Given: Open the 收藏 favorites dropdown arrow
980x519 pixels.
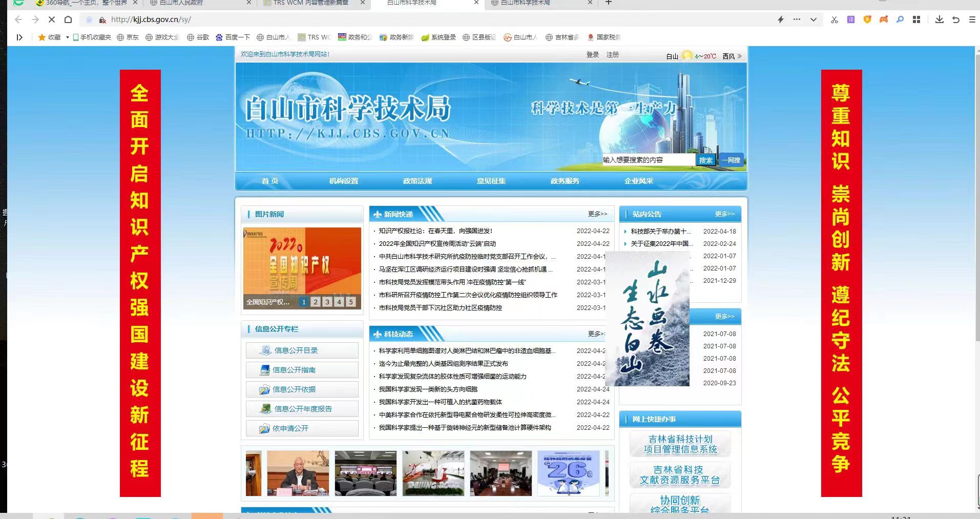Looking at the screenshot, I should tap(67, 37).
